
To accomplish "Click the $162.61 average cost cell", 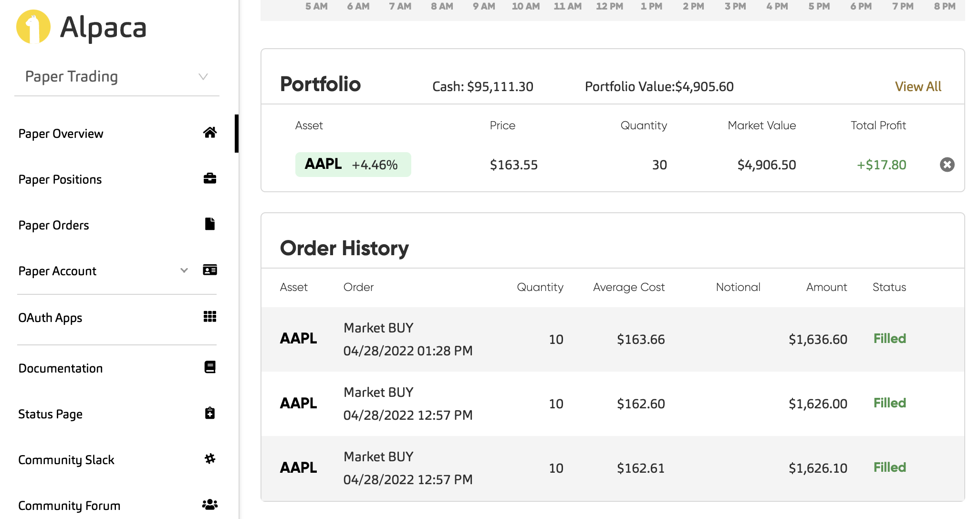I will (641, 468).
